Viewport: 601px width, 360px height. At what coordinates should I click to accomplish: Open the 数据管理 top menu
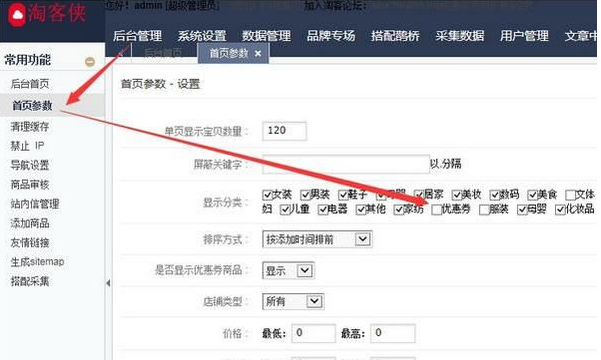coord(266,36)
